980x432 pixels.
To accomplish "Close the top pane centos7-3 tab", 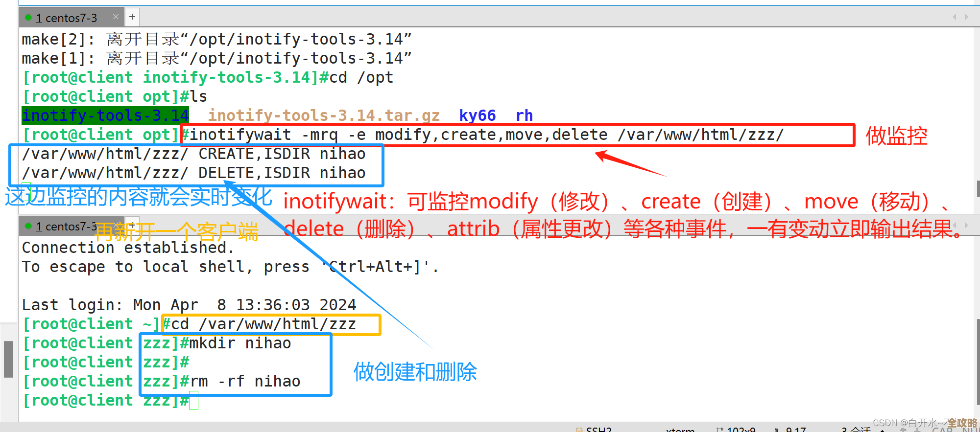I will pos(116,17).
